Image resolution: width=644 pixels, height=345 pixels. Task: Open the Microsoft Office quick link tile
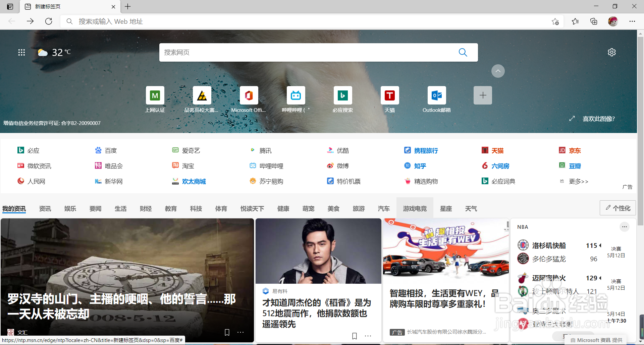coord(249,99)
